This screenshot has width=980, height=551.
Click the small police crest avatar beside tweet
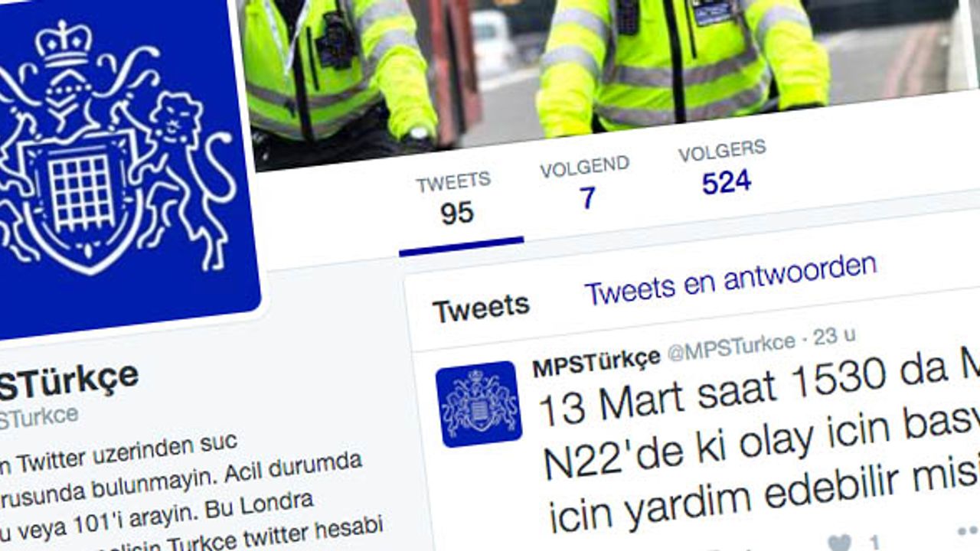[x=479, y=404]
